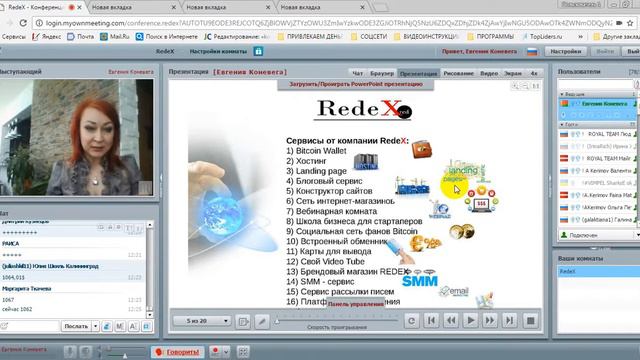The height and width of the screenshot is (360, 640).
Task: Open the СОЦСЕТИ bookmarks folder
Action: click(369, 37)
